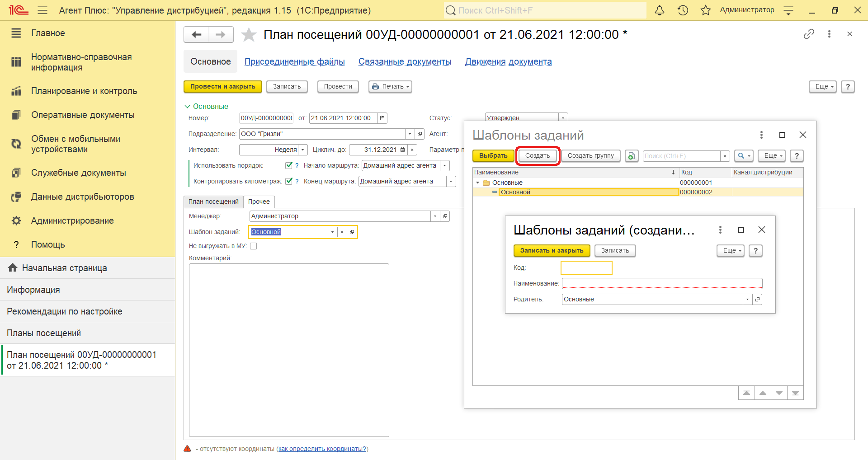The image size is (868, 460).
Task: Click the 'Наименование' input field
Action: (x=662, y=283)
